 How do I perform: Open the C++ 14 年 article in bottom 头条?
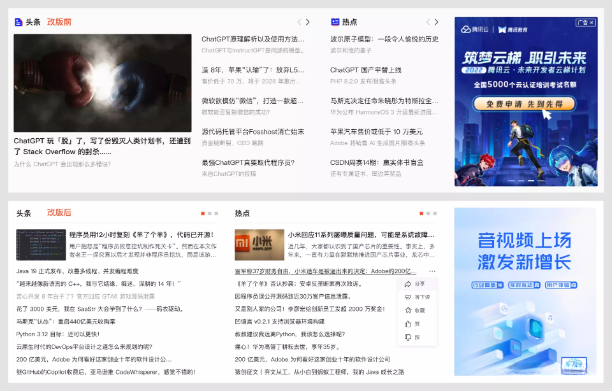(98, 284)
